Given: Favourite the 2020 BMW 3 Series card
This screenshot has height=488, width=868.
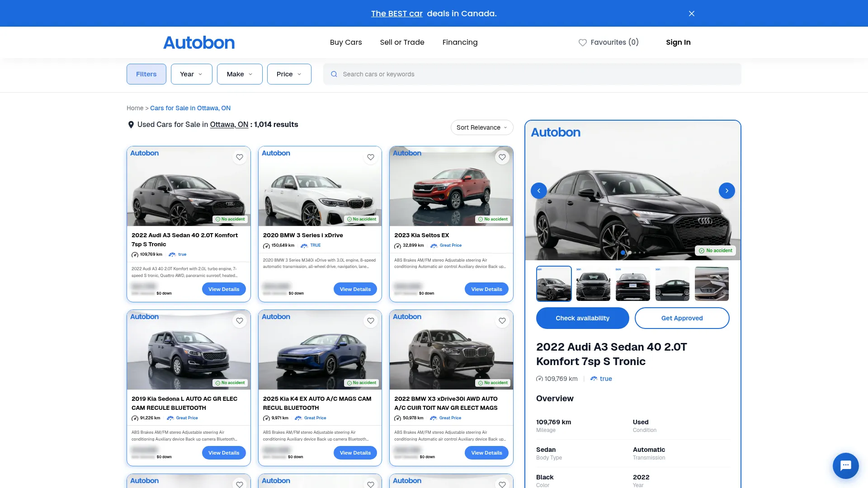Looking at the screenshot, I should [x=371, y=157].
